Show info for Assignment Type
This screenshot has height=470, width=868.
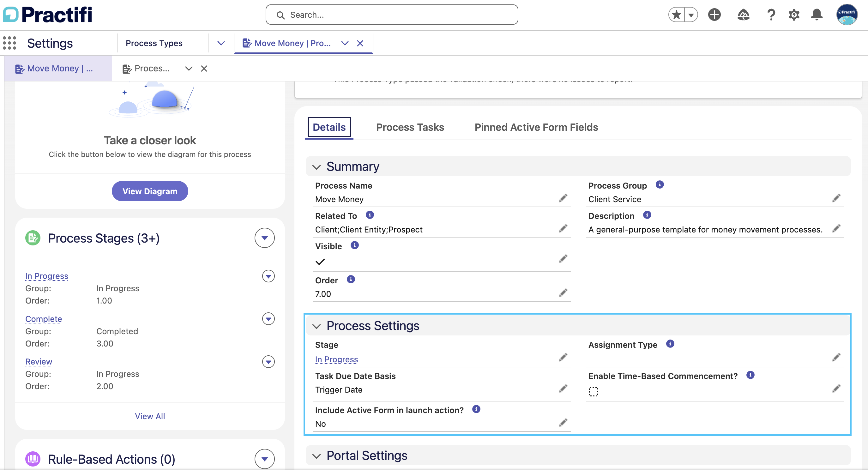(670, 344)
